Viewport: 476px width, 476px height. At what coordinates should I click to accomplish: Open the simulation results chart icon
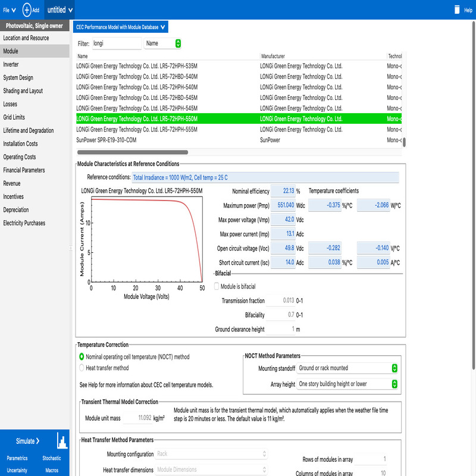tap(62, 441)
